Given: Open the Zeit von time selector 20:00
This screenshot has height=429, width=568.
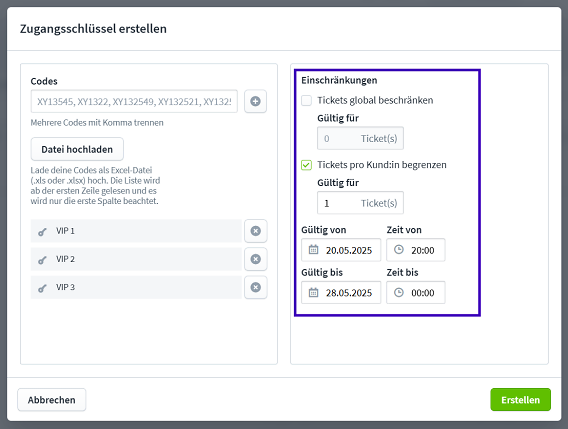Looking at the screenshot, I should [416, 250].
